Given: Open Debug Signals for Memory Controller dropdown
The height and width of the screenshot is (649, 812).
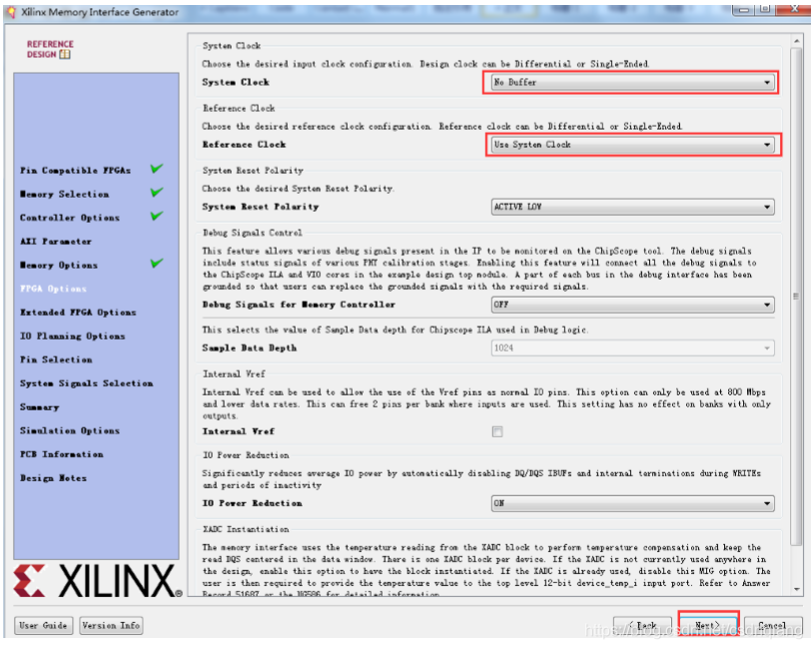Looking at the screenshot, I should 632,305.
